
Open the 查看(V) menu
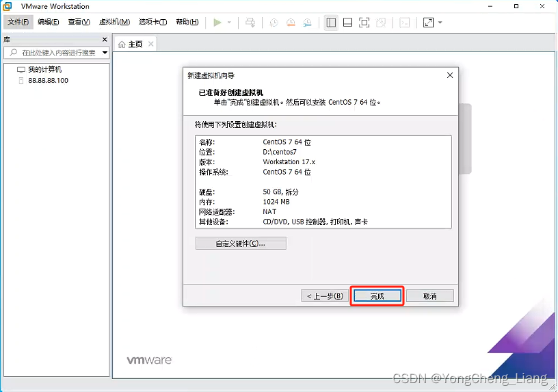79,22
